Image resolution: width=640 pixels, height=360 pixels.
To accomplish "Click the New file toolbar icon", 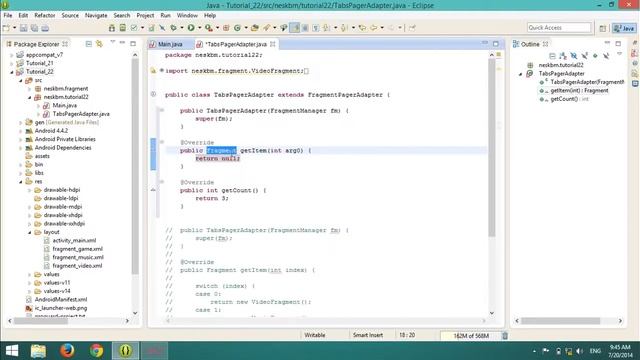I will pyautogui.click(x=6, y=28).
